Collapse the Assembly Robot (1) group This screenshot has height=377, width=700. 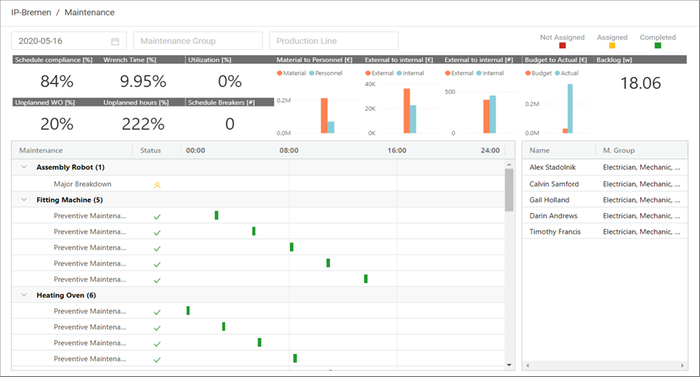click(24, 167)
